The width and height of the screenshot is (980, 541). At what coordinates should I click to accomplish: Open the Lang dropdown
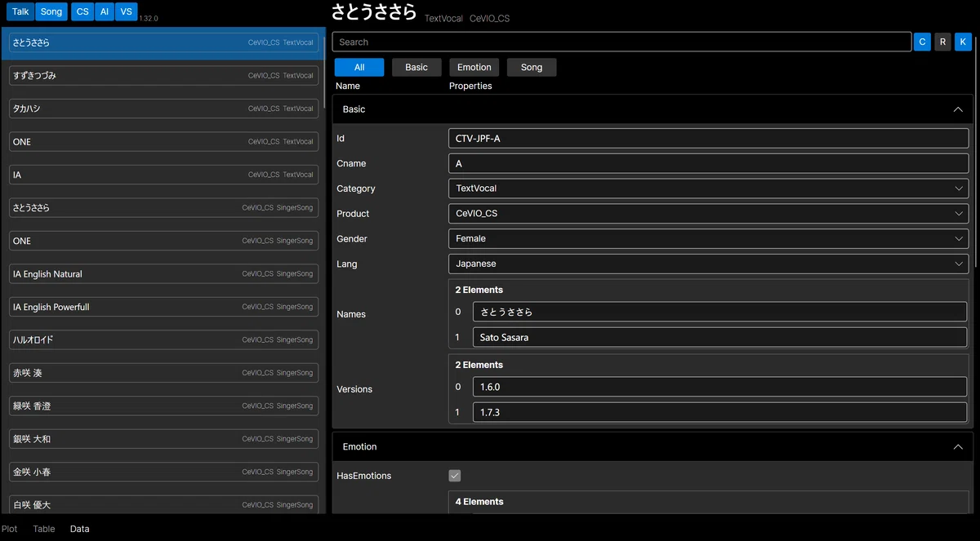tap(708, 264)
